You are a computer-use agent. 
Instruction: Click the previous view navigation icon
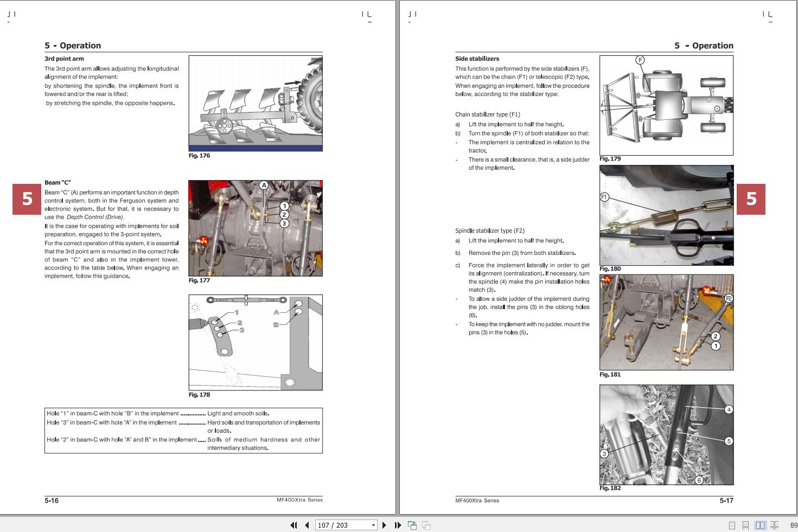[x=412, y=525]
